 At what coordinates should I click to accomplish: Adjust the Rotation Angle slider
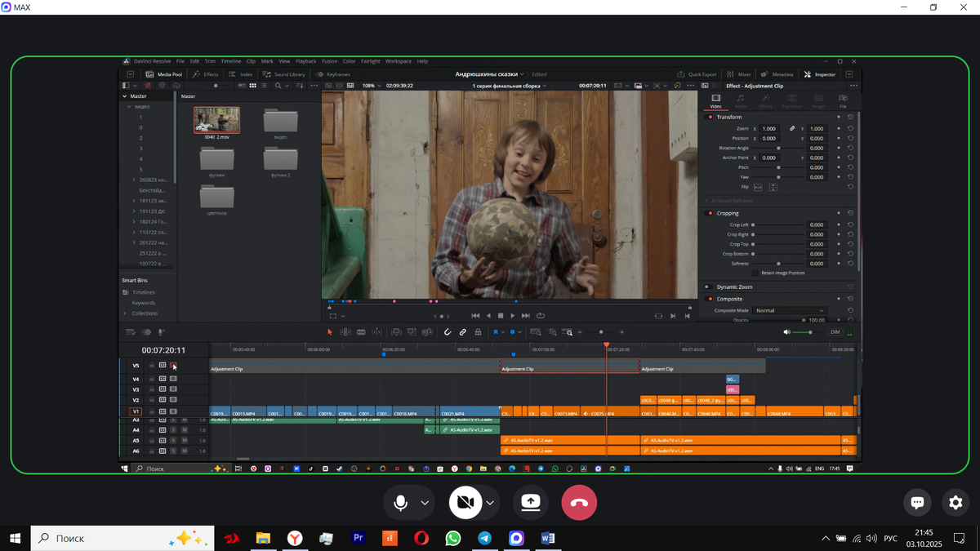point(778,148)
